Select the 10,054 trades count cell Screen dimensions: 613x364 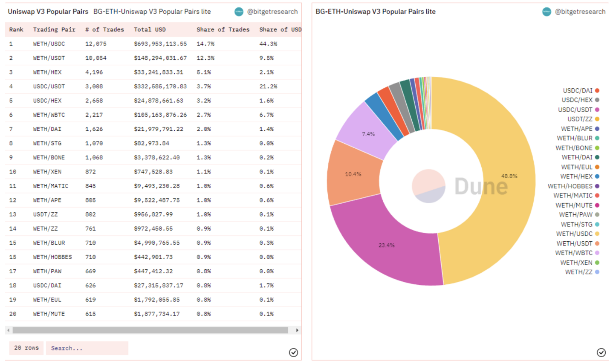pos(96,58)
